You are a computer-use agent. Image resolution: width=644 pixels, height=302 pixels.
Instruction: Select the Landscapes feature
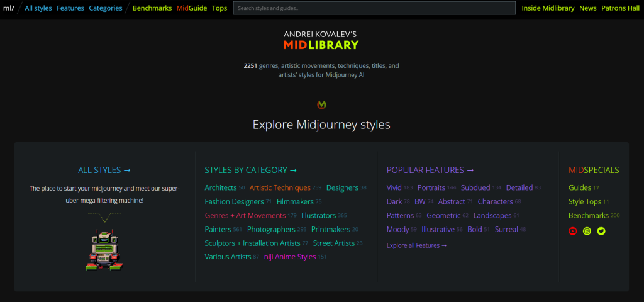(x=492, y=215)
